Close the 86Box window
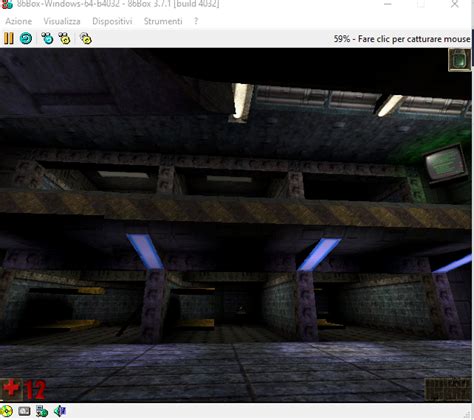The width and height of the screenshot is (474, 420). pos(455,4)
